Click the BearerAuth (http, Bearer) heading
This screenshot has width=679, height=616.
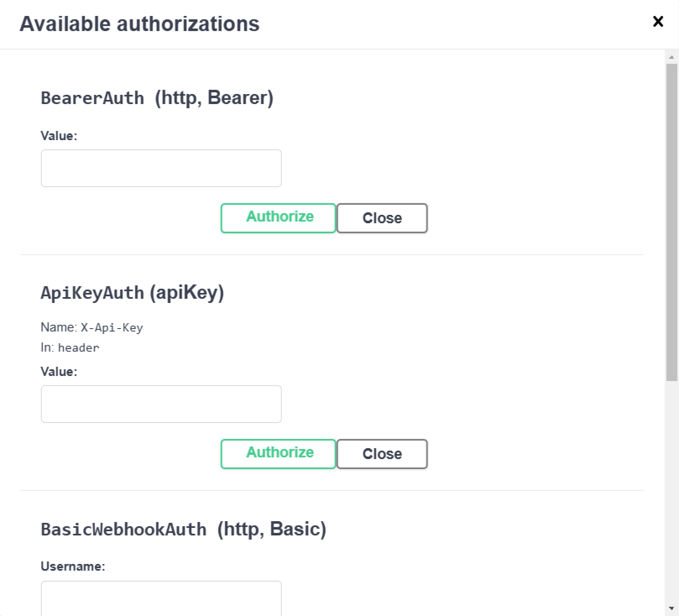click(x=157, y=98)
